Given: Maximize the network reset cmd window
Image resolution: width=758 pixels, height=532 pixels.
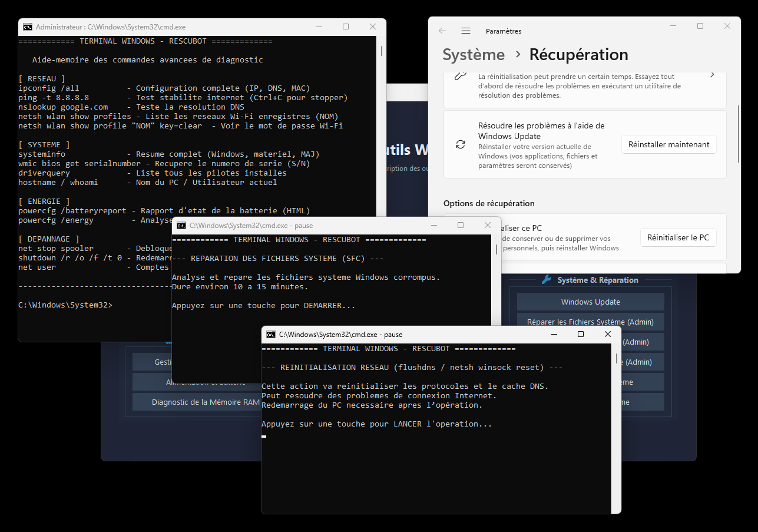Looking at the screenshot, I should [581, 335].
